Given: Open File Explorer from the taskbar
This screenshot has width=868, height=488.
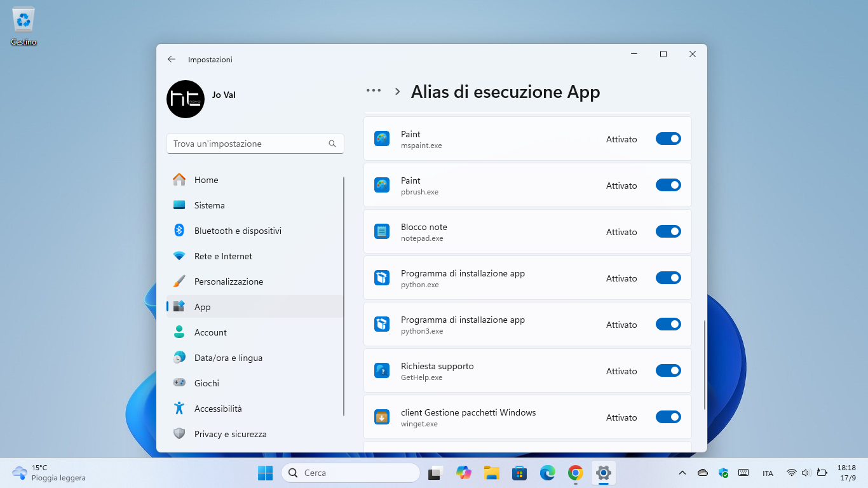Looking at the screenshot, I should pos(491,473).
